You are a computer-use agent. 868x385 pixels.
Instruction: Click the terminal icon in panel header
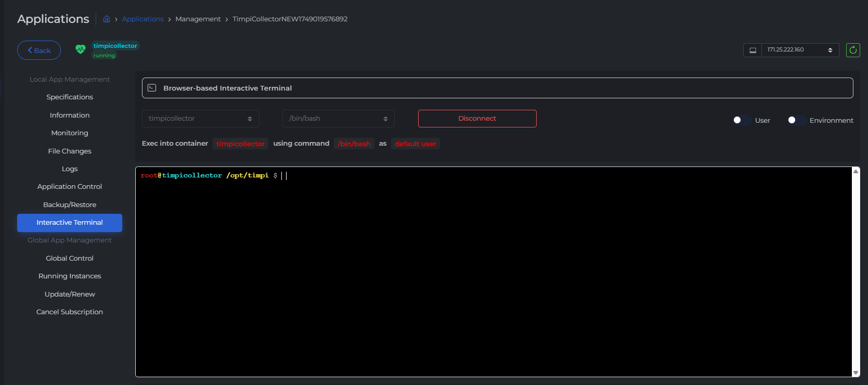pyautogui.click(x=152, y=88)
